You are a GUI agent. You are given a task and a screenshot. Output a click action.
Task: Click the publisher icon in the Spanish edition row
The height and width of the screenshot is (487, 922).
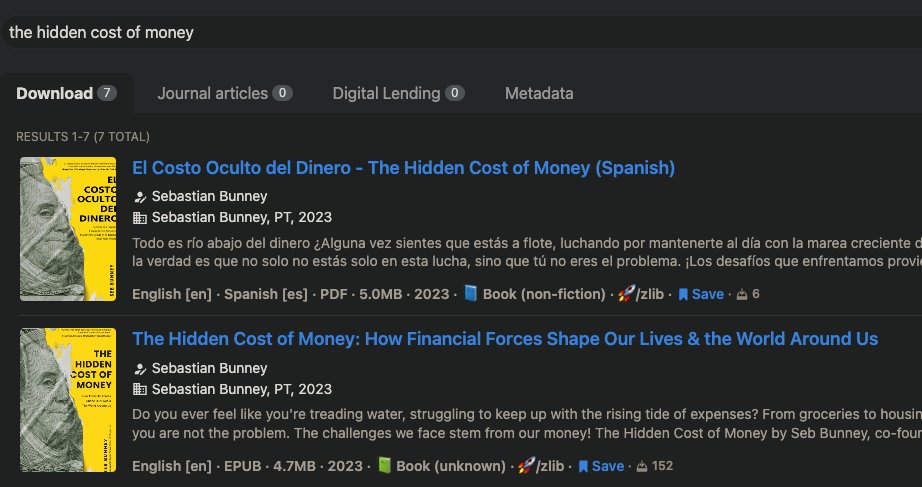140,218
